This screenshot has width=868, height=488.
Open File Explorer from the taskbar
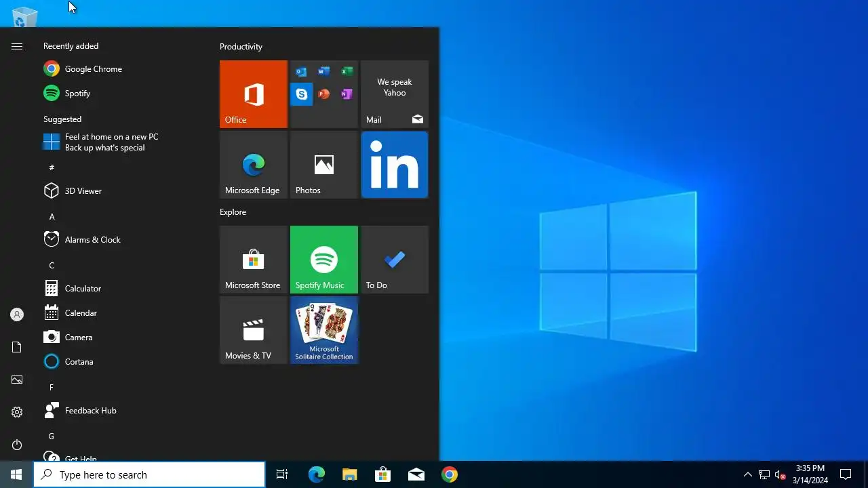(349, 474)
